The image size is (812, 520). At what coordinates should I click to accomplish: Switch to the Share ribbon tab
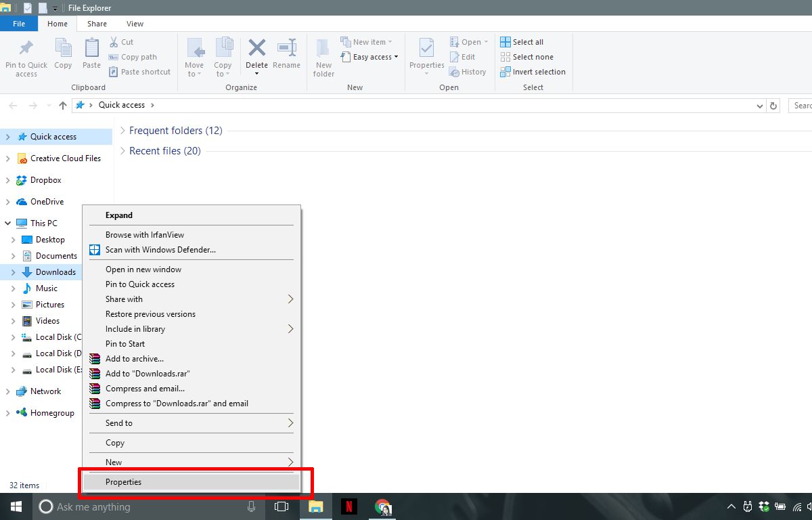(97, 23)
